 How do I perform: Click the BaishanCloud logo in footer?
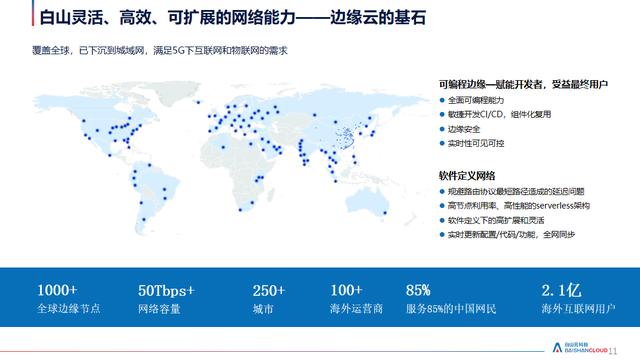(x=579, y=347)
